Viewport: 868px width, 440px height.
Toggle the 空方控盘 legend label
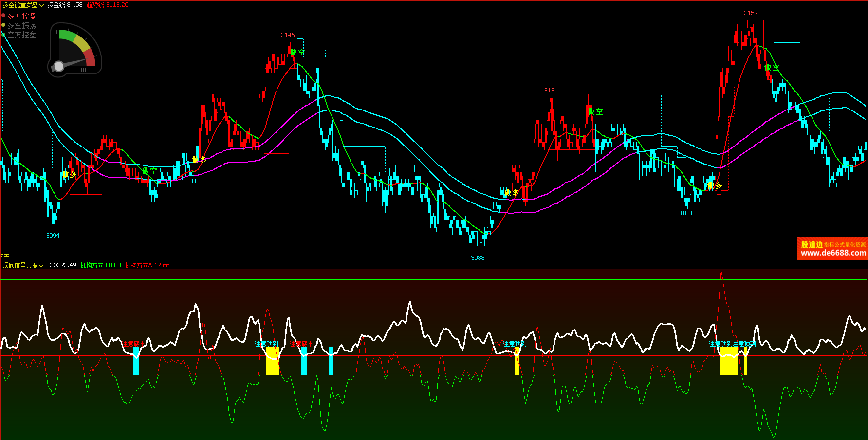click(22, 35)
